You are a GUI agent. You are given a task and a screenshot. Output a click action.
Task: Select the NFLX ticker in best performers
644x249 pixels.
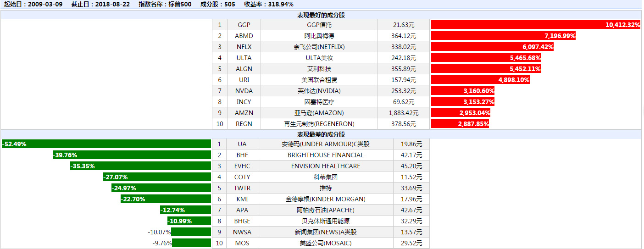244,47
